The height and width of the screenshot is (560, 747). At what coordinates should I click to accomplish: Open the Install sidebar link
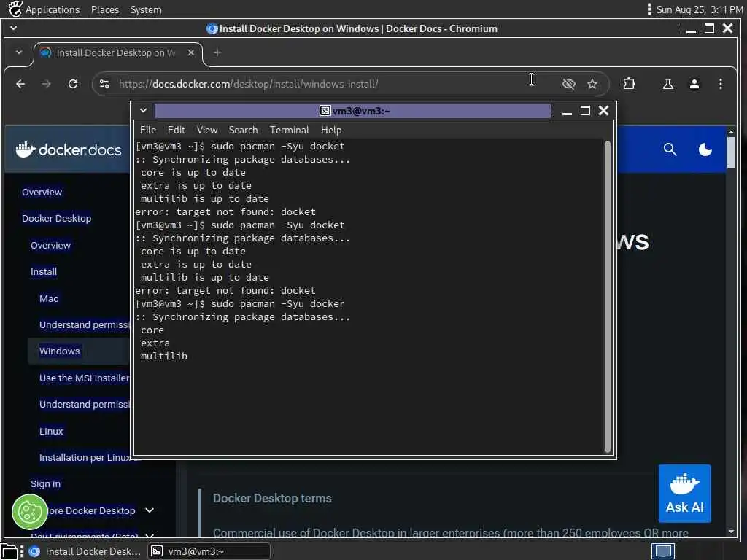[44, 272]
